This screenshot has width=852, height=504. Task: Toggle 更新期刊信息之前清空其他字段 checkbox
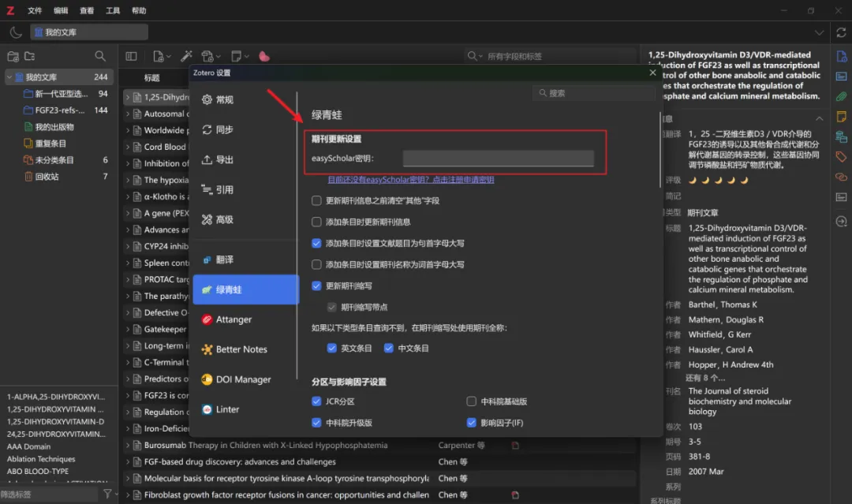(316, 200)
